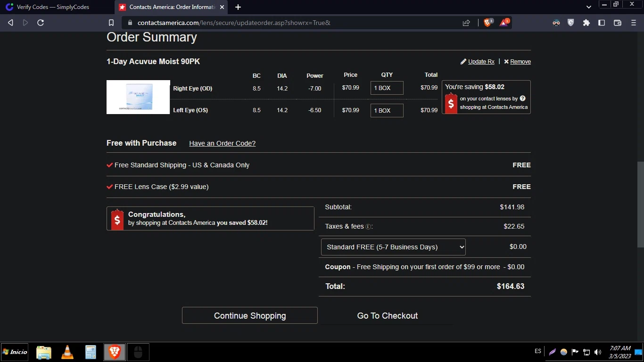Edit Right Eye quantity box field
644x362 pixels.
tap(387, 88)
